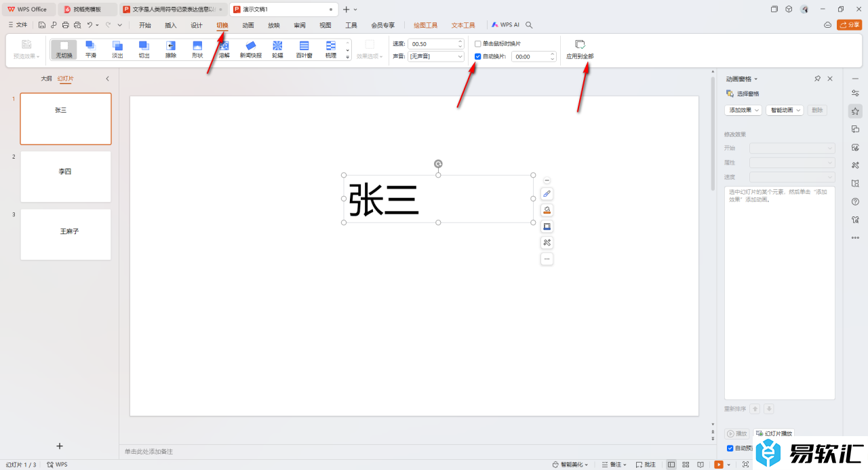Select the 切出 transition effect
This screenshot has width=868, height=470.
(144, 50)
